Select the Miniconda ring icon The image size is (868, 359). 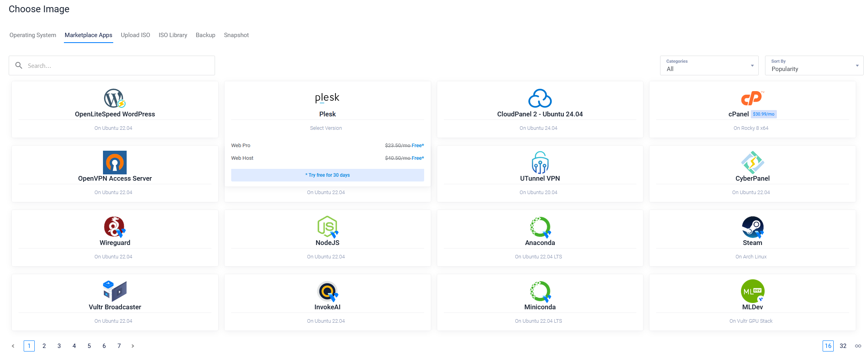(x=540, y=291)
